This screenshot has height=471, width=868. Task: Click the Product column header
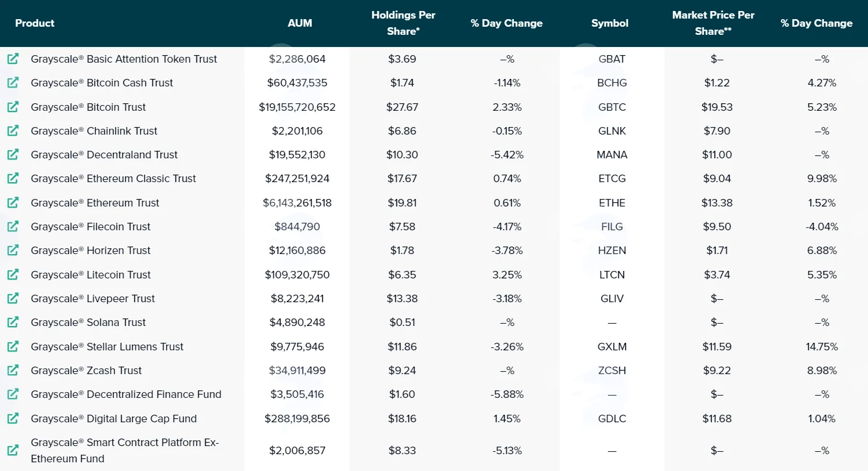(x=35, y=23)
